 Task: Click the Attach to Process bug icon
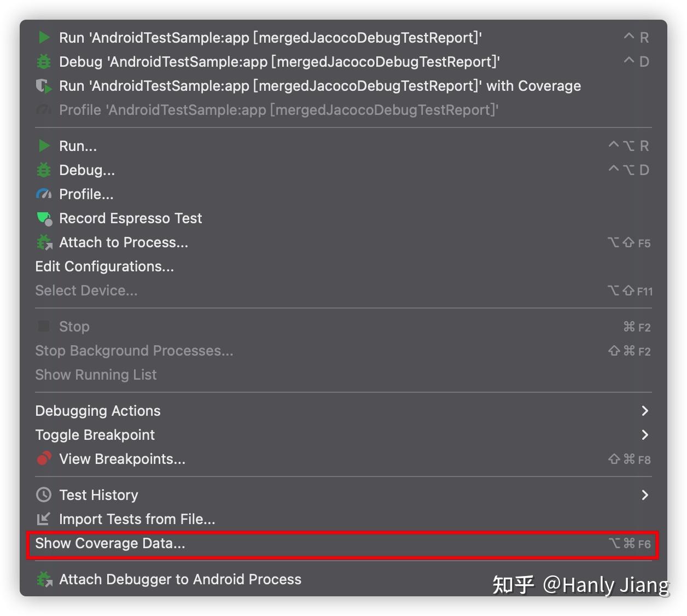[44, 242]
